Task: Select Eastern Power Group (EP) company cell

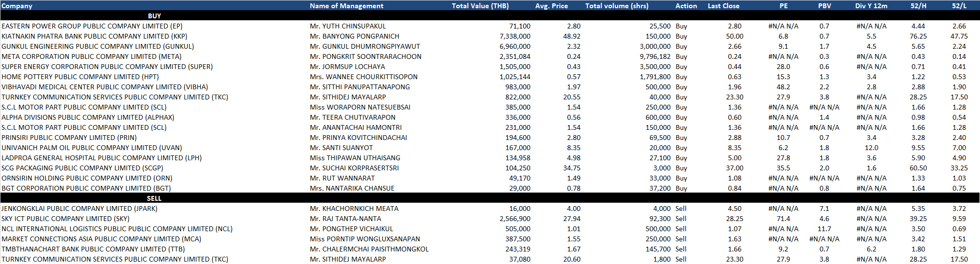Action: tap(92, 26)
